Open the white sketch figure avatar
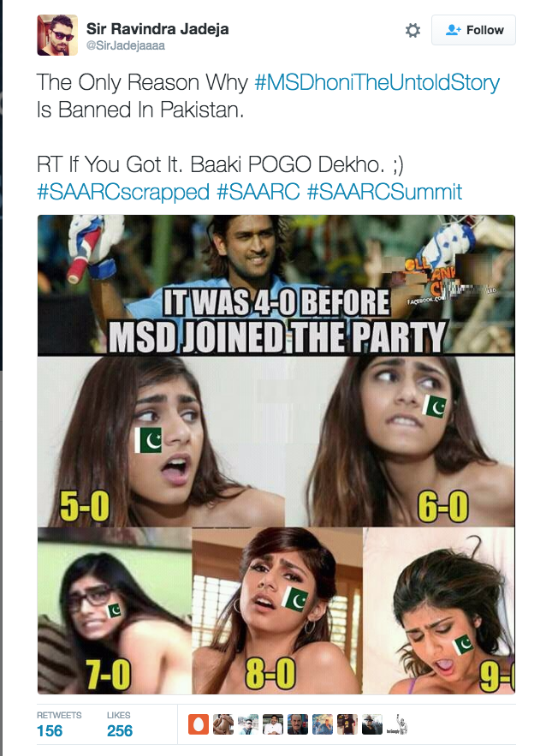The height and width of the screenshot is (756, 546). point(397,724)
